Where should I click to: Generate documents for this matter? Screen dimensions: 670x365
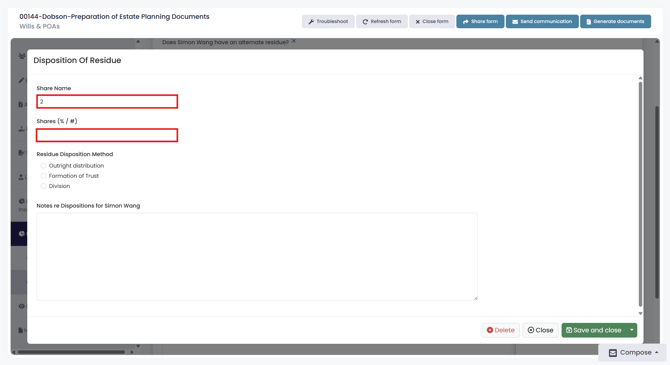pos(615,21)
